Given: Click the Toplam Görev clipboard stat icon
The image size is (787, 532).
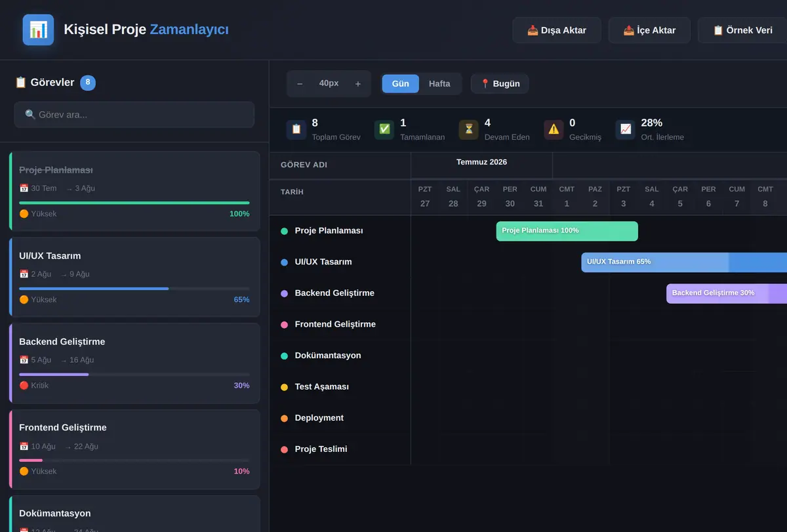Looking at the screenshot, I should [296, 129].
